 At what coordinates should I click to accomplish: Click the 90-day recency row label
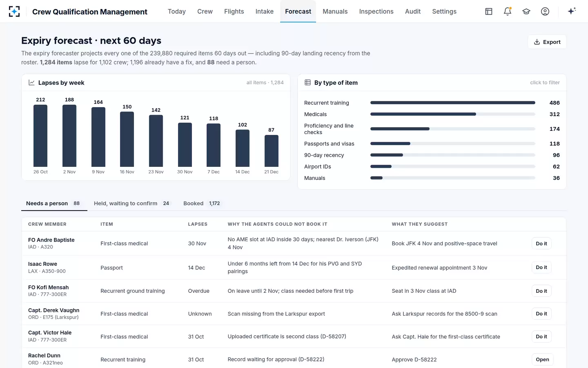coord(324,155)
